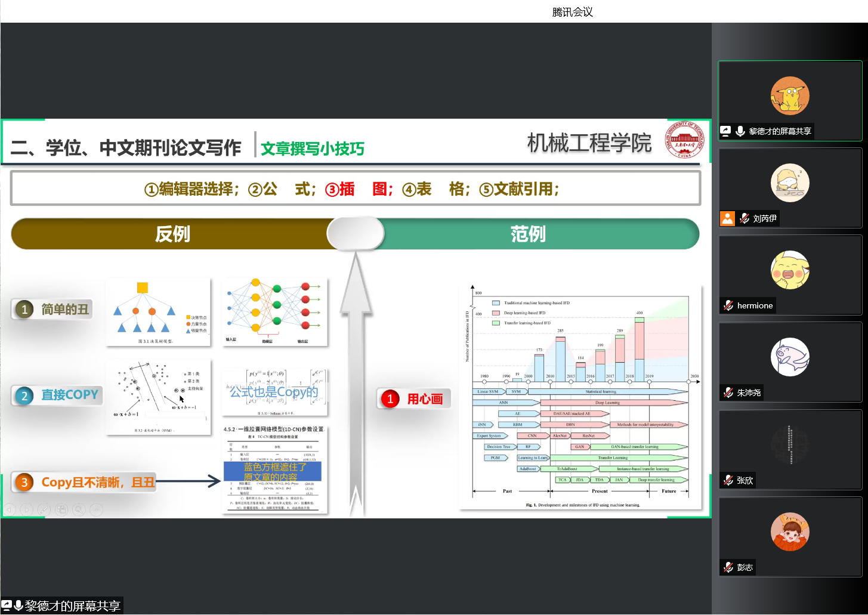Click screen share icon in 黎德才's tile
868x615 pixels.
point(725,131)
